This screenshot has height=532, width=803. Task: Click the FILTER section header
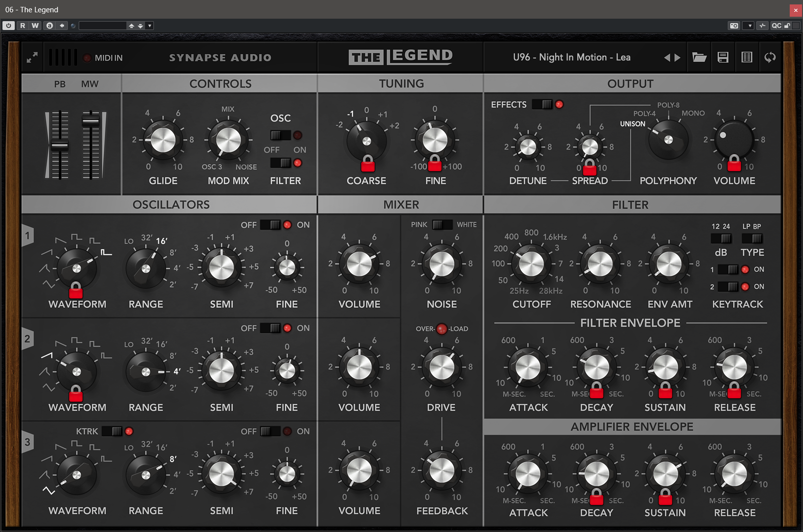[x=630, y=205]
